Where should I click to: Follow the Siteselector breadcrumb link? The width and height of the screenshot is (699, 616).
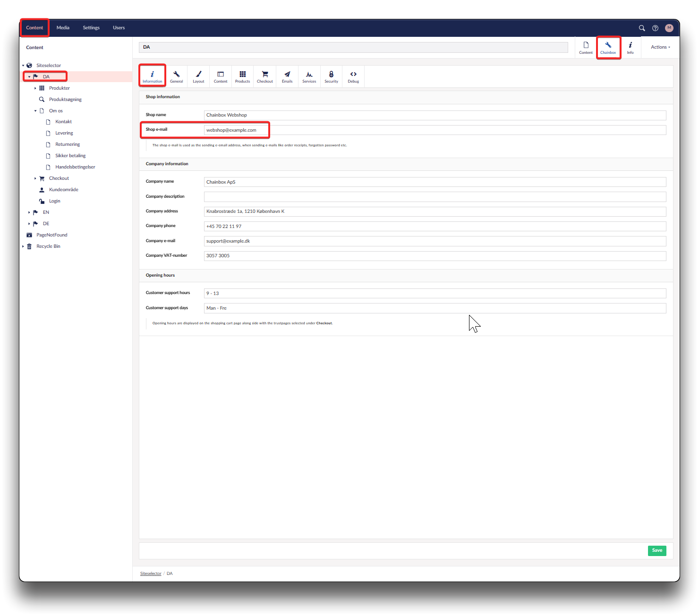(151, 574)
